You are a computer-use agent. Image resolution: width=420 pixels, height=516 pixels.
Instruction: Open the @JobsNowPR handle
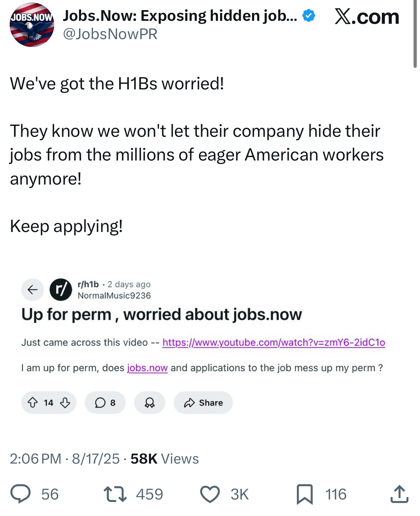[110, 34]
